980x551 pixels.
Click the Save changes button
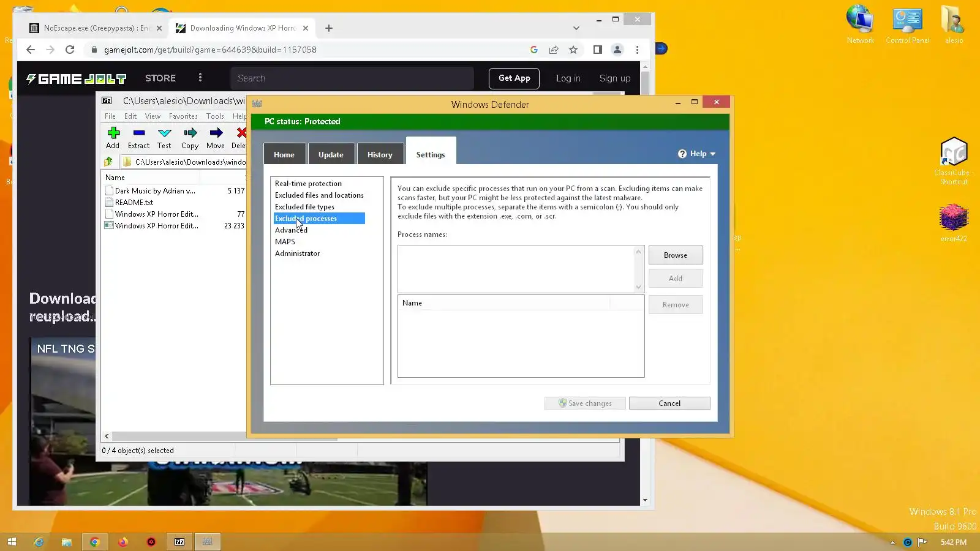[x=585, y=403]
